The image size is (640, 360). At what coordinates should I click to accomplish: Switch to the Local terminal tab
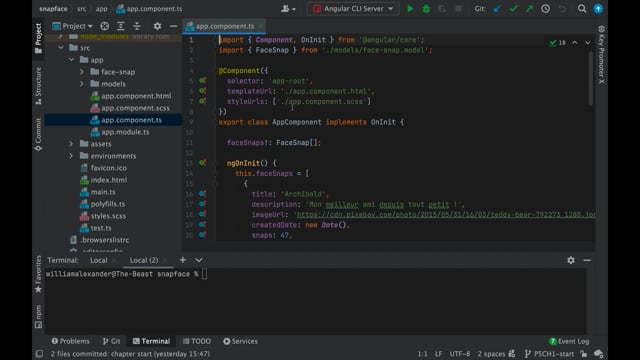tap(99, 260)
